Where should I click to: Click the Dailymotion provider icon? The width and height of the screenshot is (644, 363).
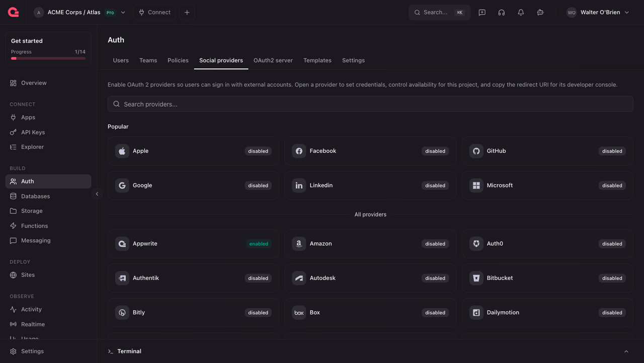click(x=476, y=313)
